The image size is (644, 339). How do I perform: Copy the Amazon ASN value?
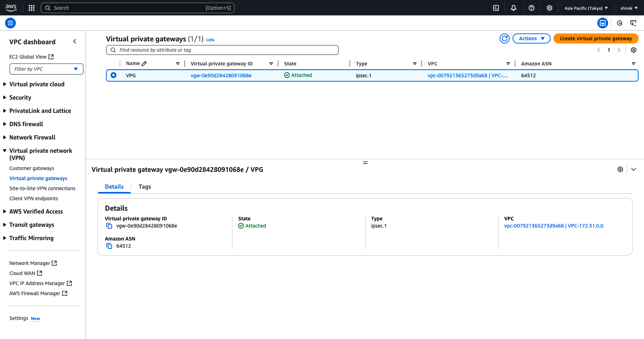click(109, 246)
